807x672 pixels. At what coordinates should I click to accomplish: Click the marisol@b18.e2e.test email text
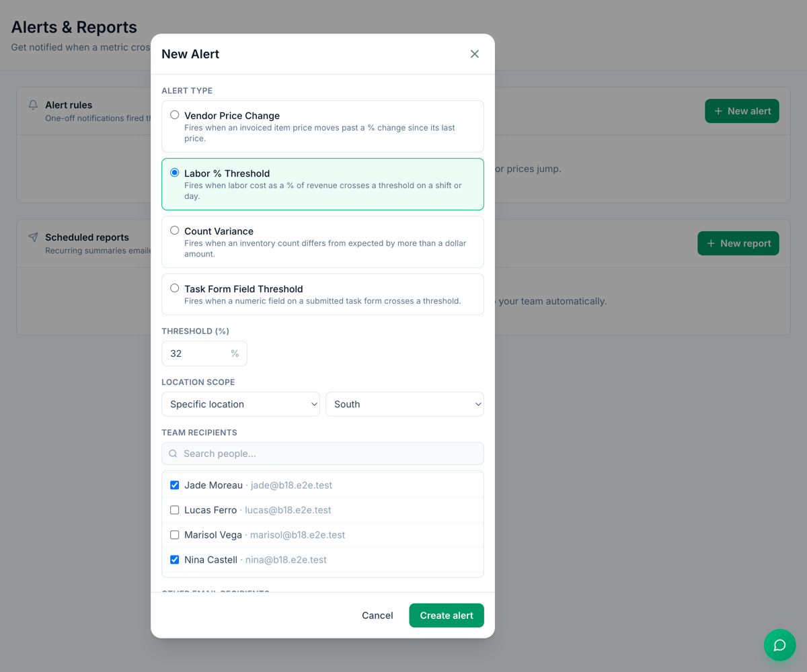tap(297, 535)
